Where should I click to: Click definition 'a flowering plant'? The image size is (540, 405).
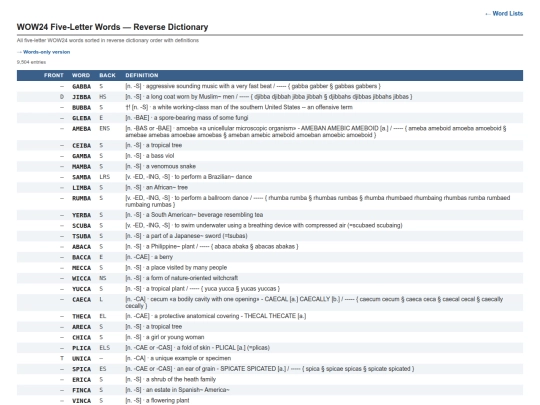[167, 401]
